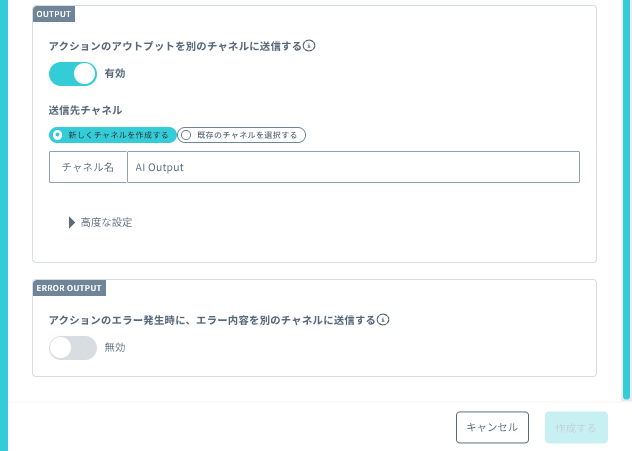Viewport: 632px width, 451px height.
Task: Click the 作成する button
Action: point(576,427)
